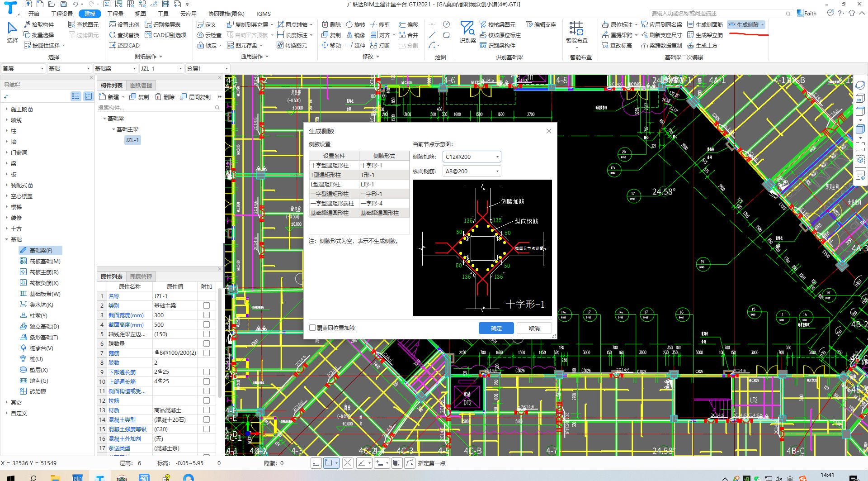Check the 附加 box for 截面高度 row

207,324
